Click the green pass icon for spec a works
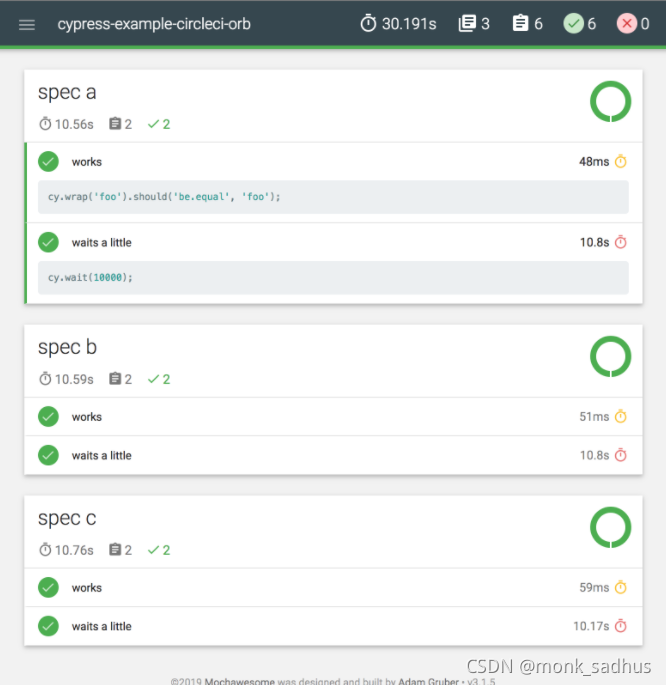The image size is (666, 685). pos(48,162)
